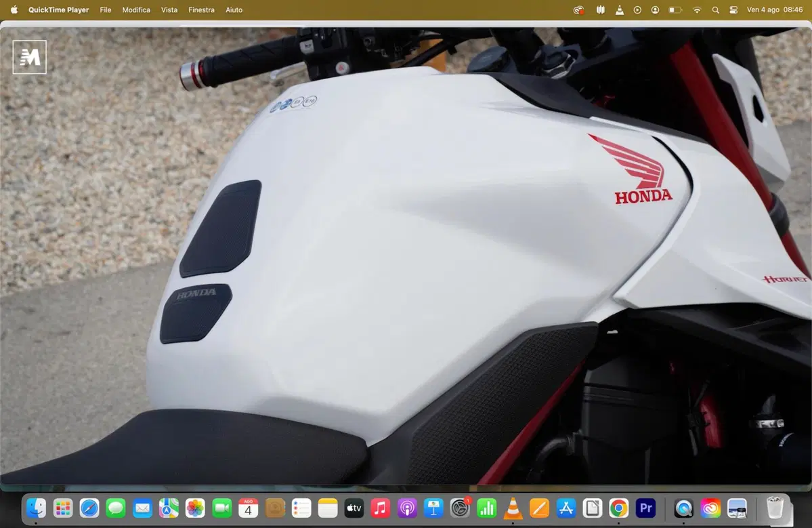
Task: Open the QuickTime Player app menu
Action: tap(58, 10)
